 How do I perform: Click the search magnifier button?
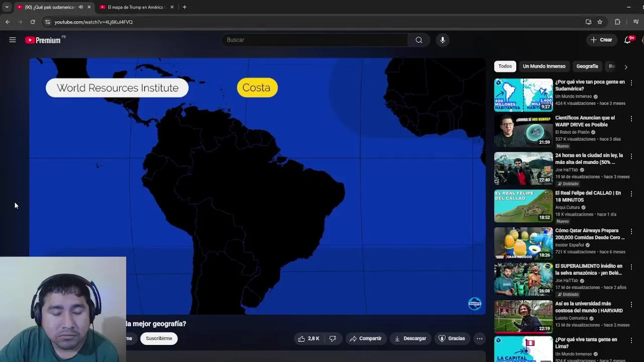point(419,40)
